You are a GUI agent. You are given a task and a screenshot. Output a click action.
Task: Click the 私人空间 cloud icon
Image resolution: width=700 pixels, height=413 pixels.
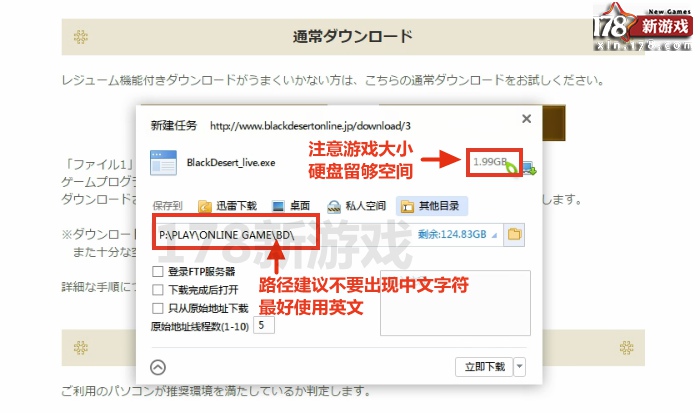point(334,207)
